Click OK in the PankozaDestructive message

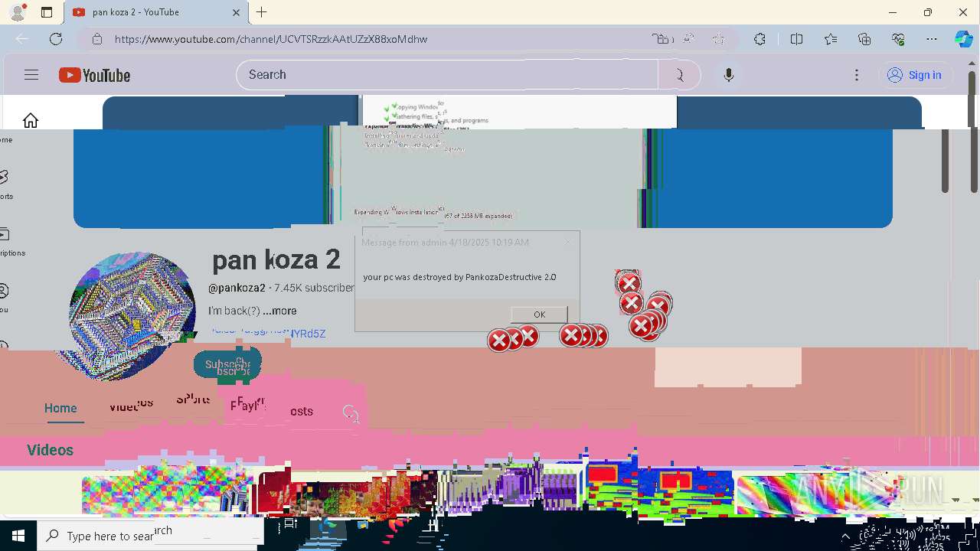click(539, 315)
